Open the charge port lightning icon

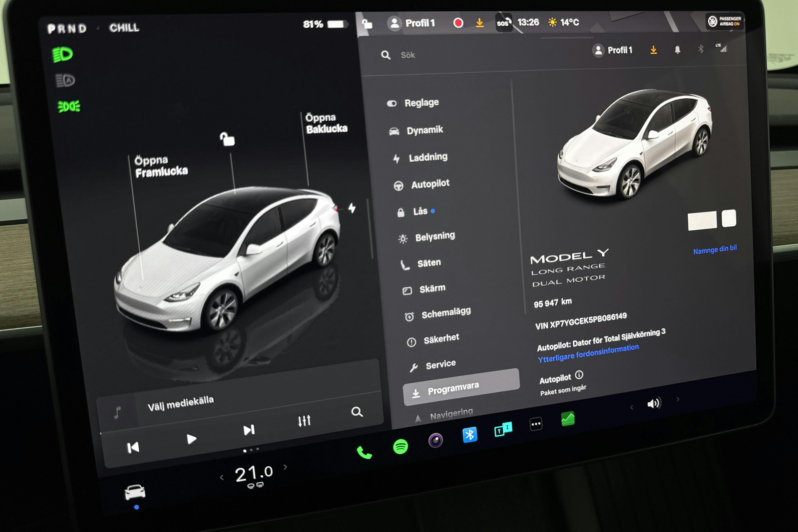tap(352, 208)
